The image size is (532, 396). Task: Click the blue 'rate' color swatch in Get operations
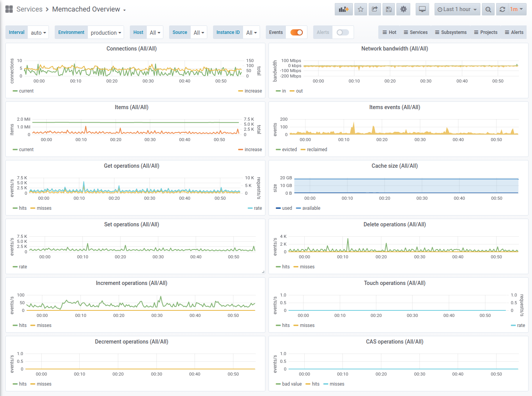[x=250, y=208]
